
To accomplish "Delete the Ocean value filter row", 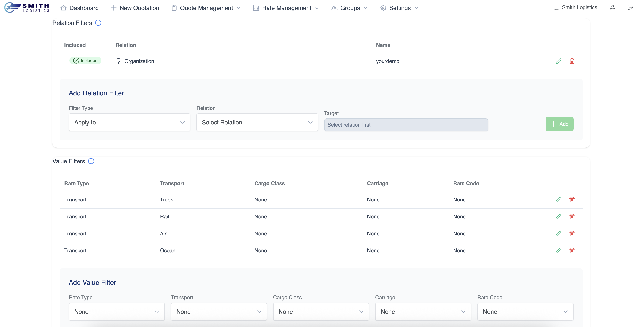I will tap(572, 251).
